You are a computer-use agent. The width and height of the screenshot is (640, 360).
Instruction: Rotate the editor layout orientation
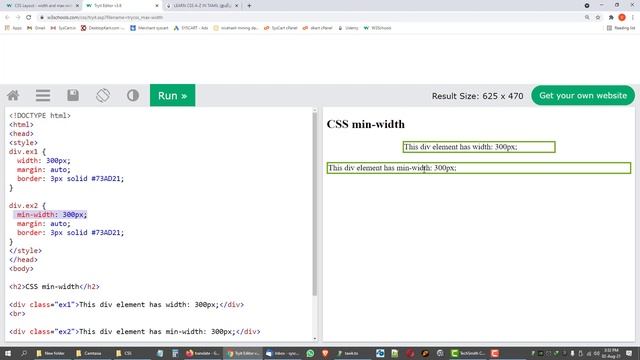click(103, 96)
